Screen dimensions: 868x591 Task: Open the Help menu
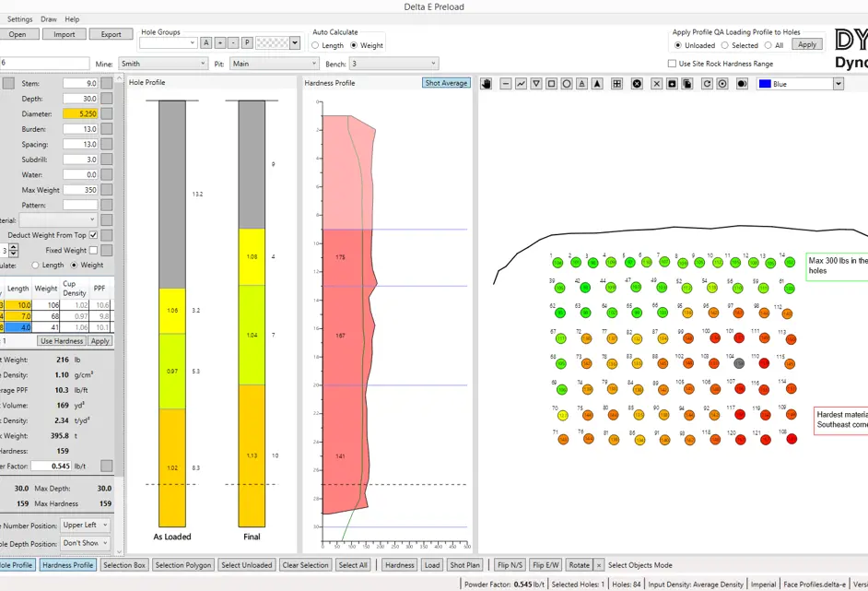tap(72, 19)
